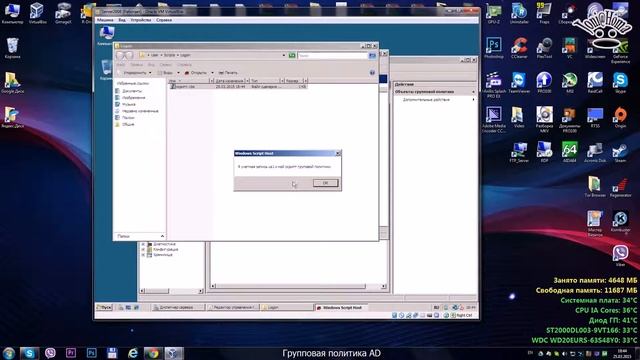Open the Машина menu in VirtualBox
Screen dimensions: 640x360
point(105,20)
